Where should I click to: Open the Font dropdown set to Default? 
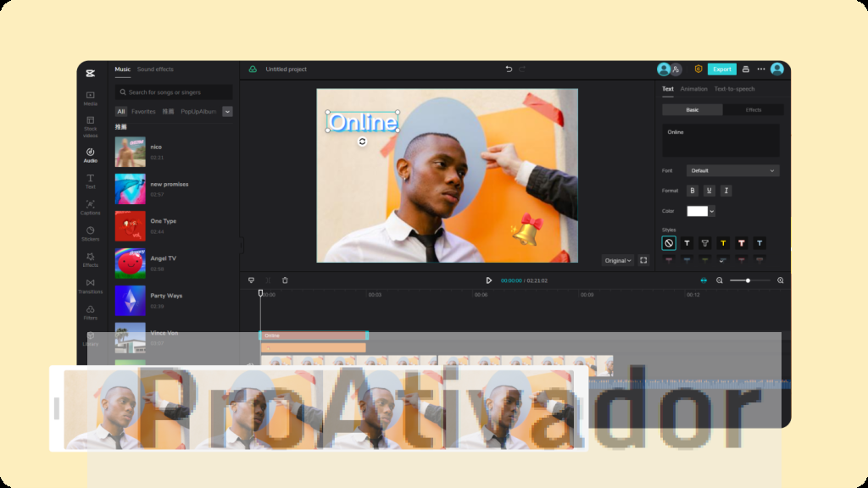tap(733, 170)
